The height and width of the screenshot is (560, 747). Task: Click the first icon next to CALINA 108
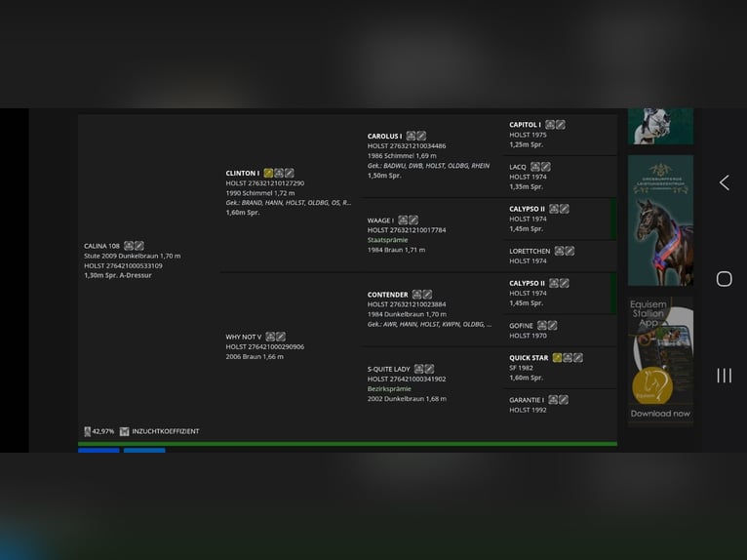[129, 246]
